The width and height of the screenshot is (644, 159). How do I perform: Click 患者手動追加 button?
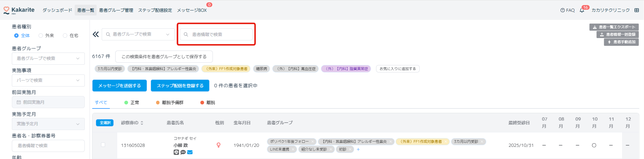pos(621,42)
